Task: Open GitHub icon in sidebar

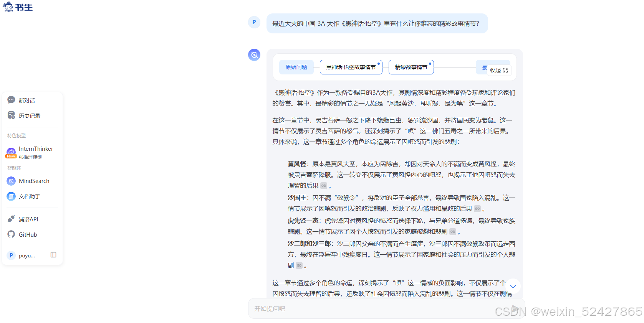Action: [x=11, y=234]
